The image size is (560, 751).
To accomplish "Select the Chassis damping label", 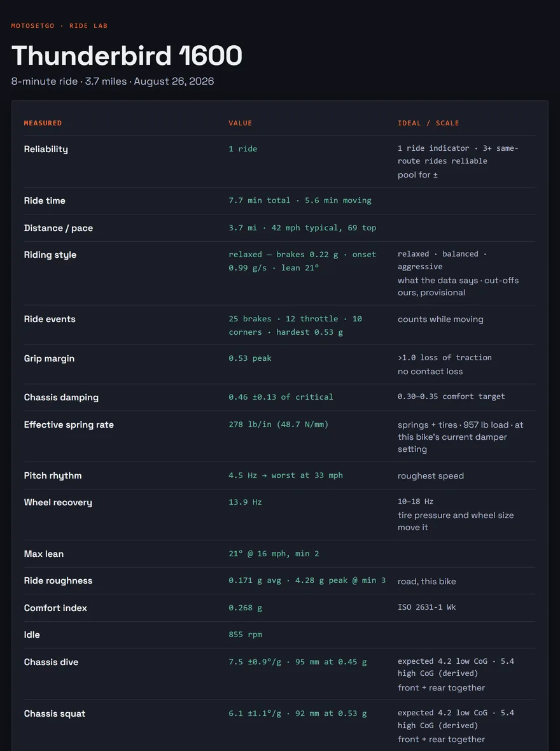I will coord(61,398).
